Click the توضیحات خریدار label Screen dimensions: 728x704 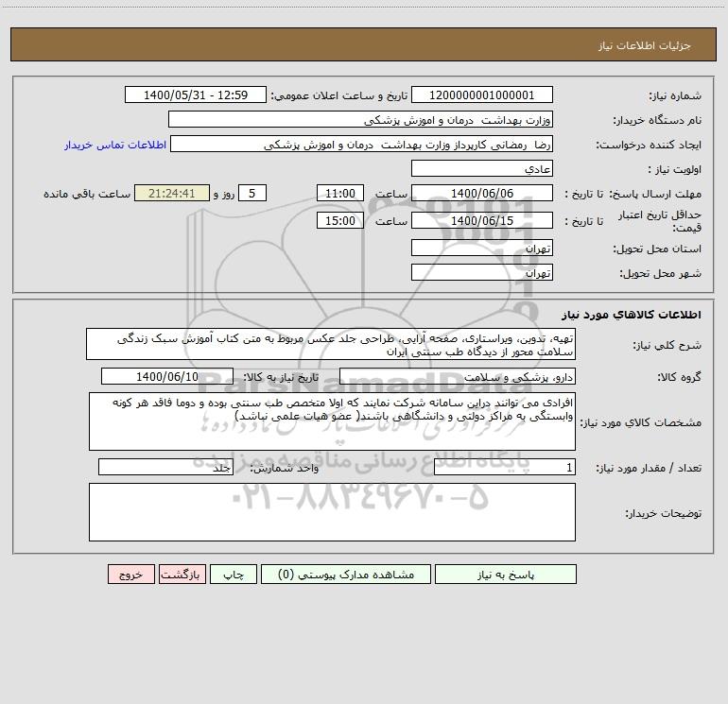click(x=664, y=513)
